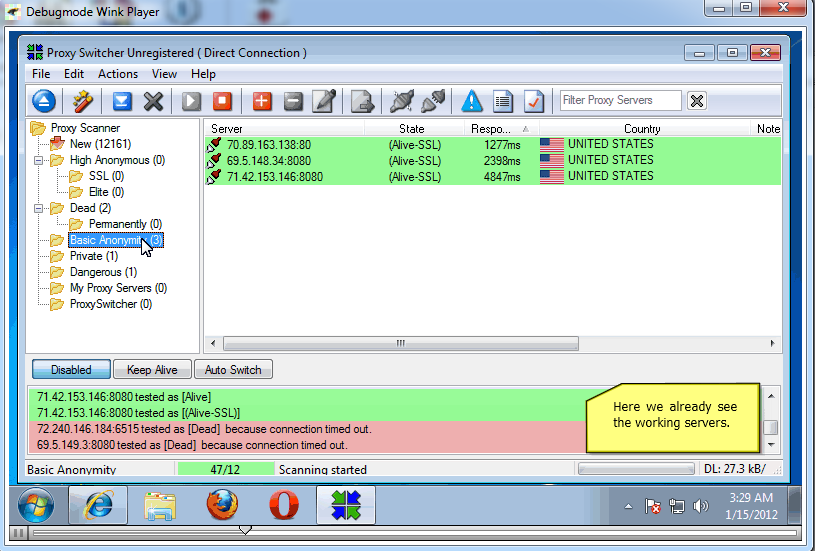Collapse the Dead tree node

tap(38, 208)
